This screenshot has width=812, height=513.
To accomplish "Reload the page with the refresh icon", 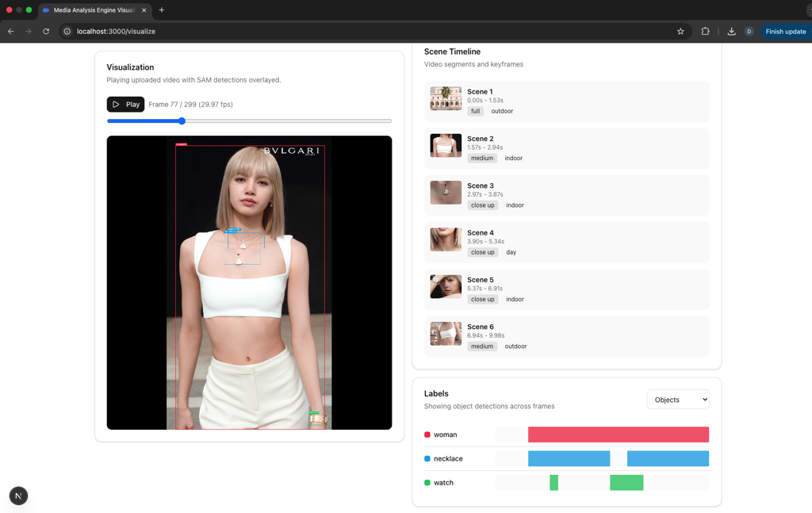I will click(46, 32).
